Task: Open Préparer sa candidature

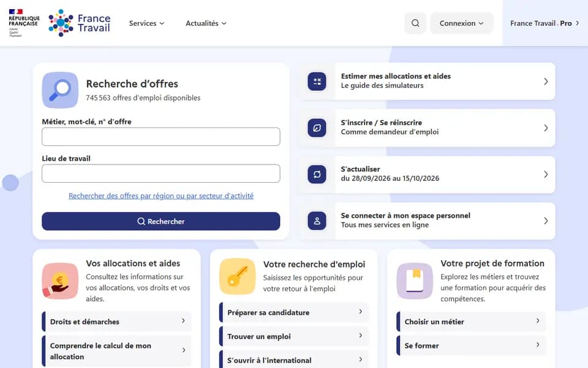Action: coord(294,312)
